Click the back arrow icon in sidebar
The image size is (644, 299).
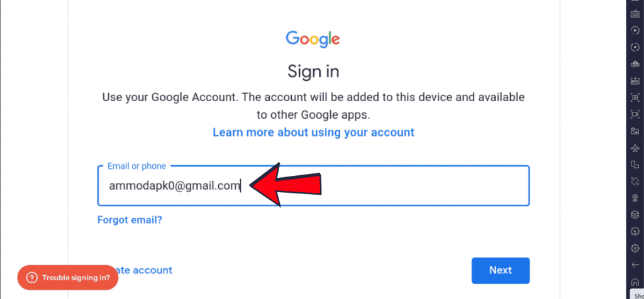click(635, 265)
